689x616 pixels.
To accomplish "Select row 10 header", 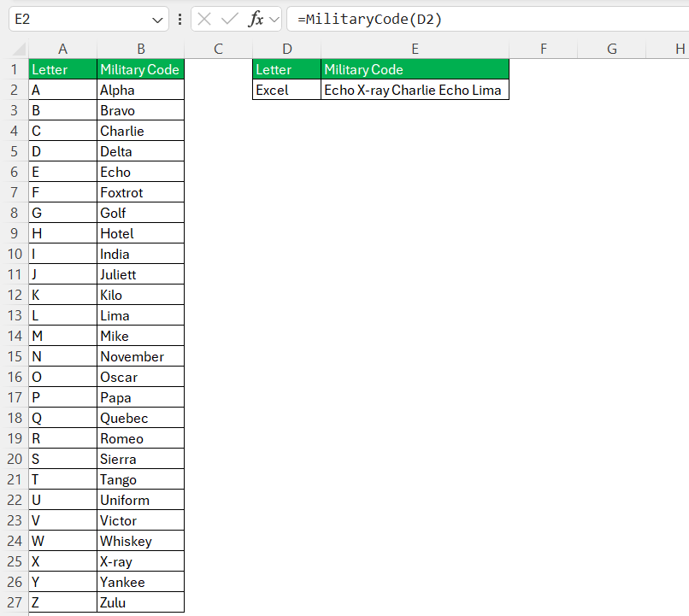I will coord(15,254).
